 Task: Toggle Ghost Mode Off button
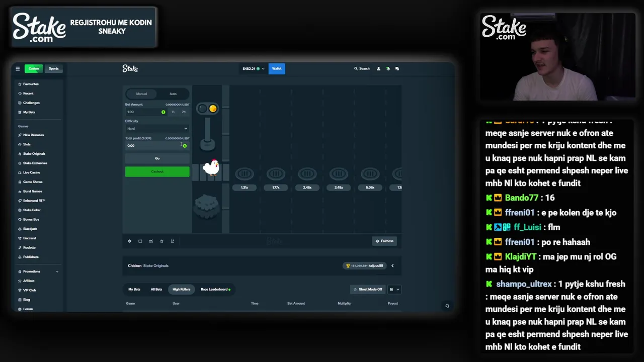(x=367, y=289)
